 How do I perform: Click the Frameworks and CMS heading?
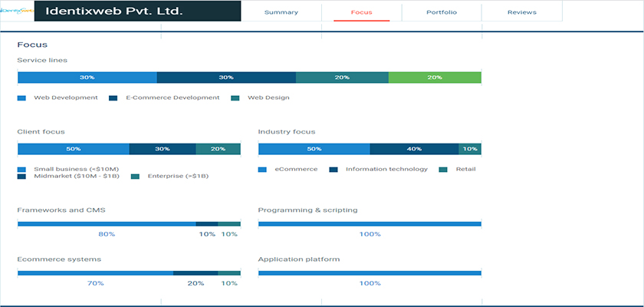click(x=61, y=210)
